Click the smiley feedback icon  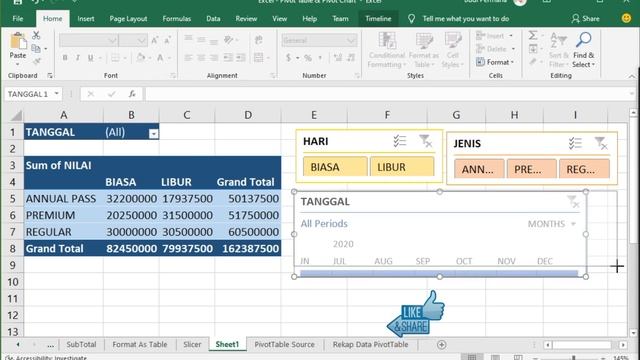pyautogui.click(x=626, y=18)
